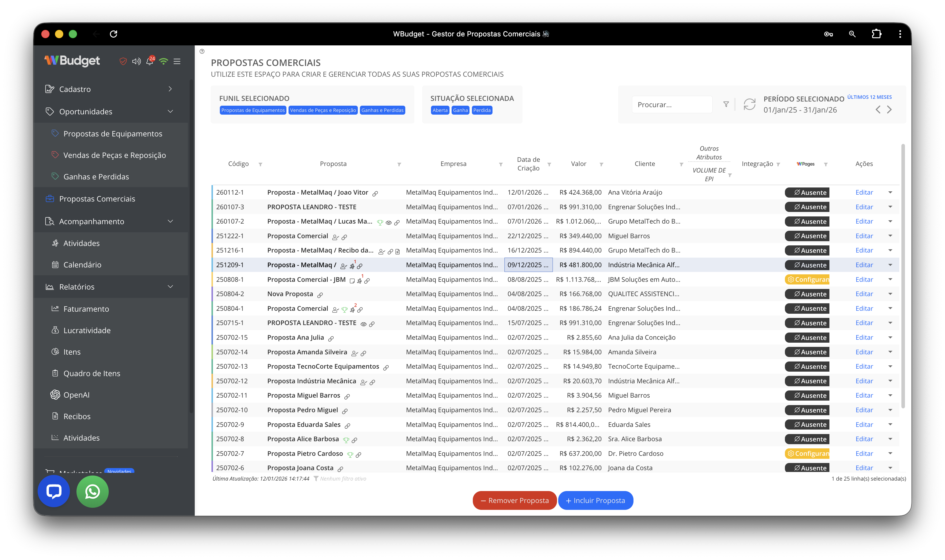Click the table's vertical scrollbar
The height and width of the screenshot is (560, 945).
[903, 276]
